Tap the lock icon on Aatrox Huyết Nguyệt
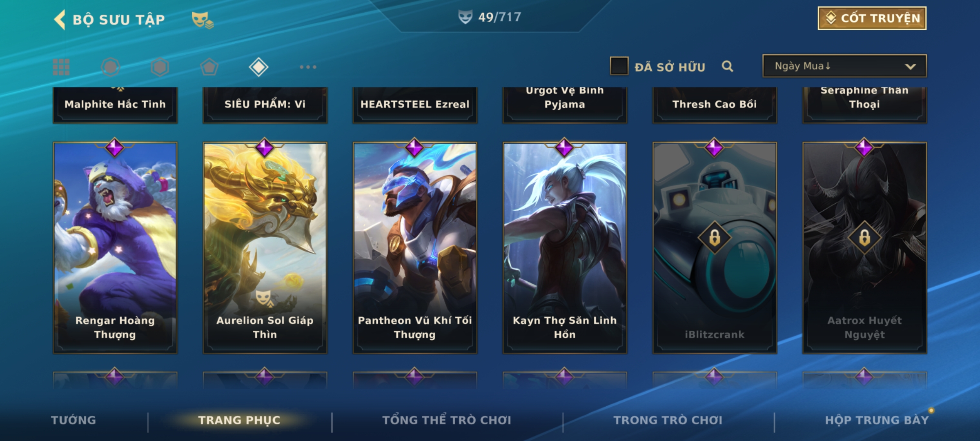 864,237
